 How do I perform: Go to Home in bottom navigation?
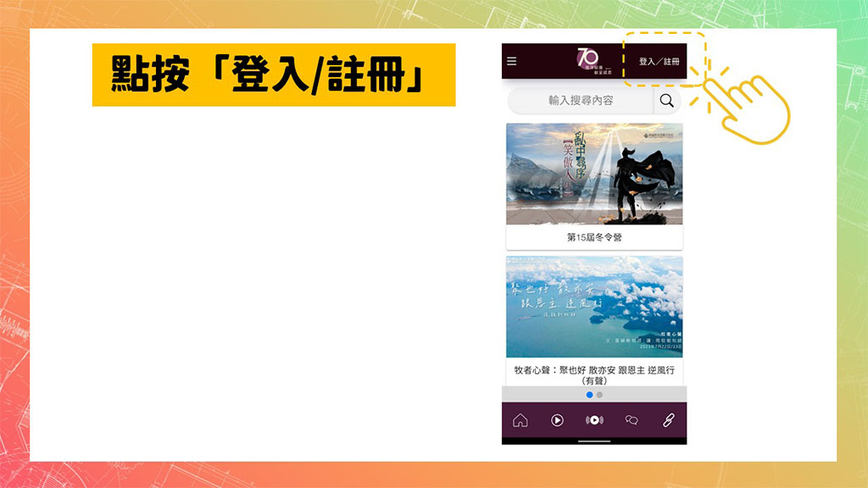pyautogui.click(x=520, y=420)
